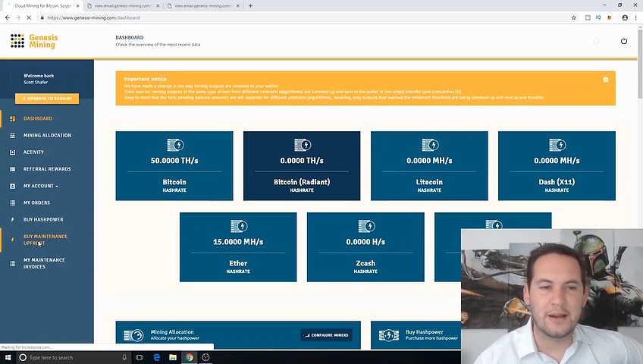
Task: Bookmark page with the star icon
Action: (574, 17)
